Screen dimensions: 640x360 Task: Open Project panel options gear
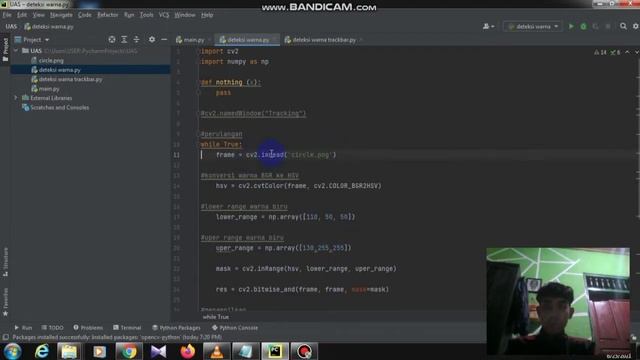pos(152,40)
